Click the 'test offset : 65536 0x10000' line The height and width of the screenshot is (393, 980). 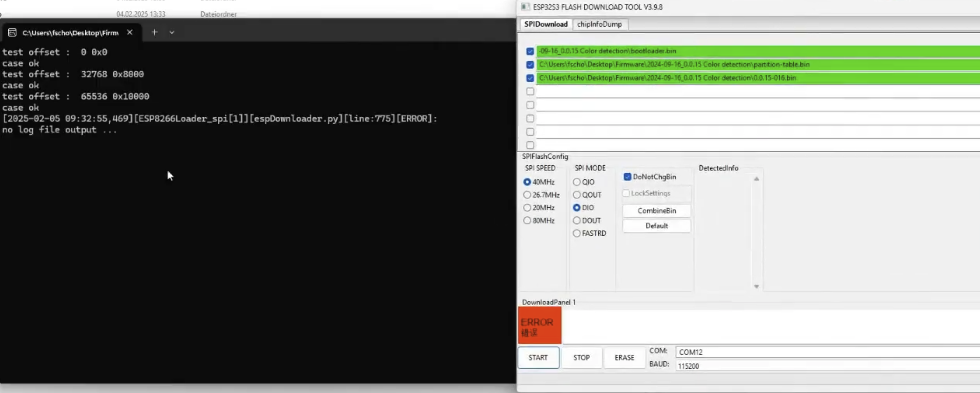[76, 96]
